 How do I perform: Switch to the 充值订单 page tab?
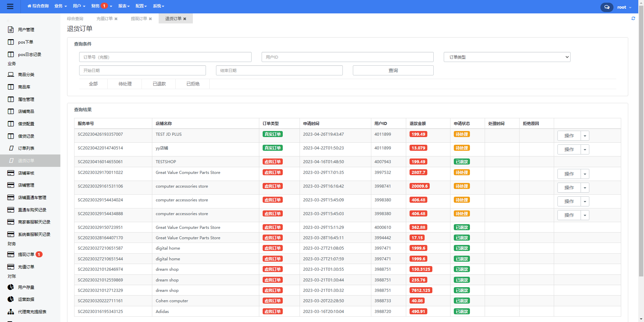[x=105, y=19]
